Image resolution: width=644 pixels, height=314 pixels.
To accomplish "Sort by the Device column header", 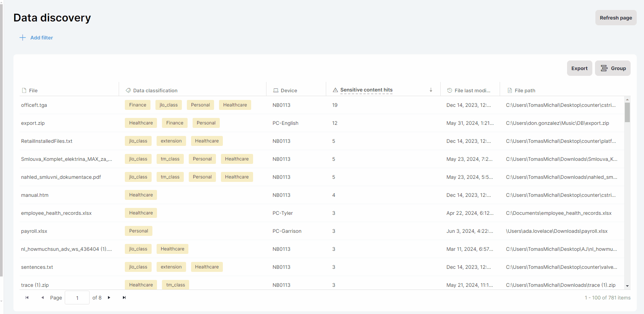I will pos(289,90).
